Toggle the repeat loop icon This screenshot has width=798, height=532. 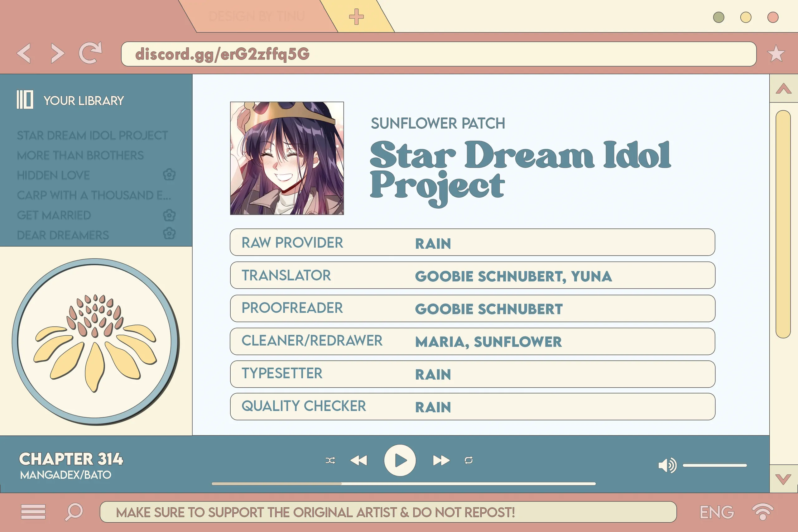click(x=469, y=460)
